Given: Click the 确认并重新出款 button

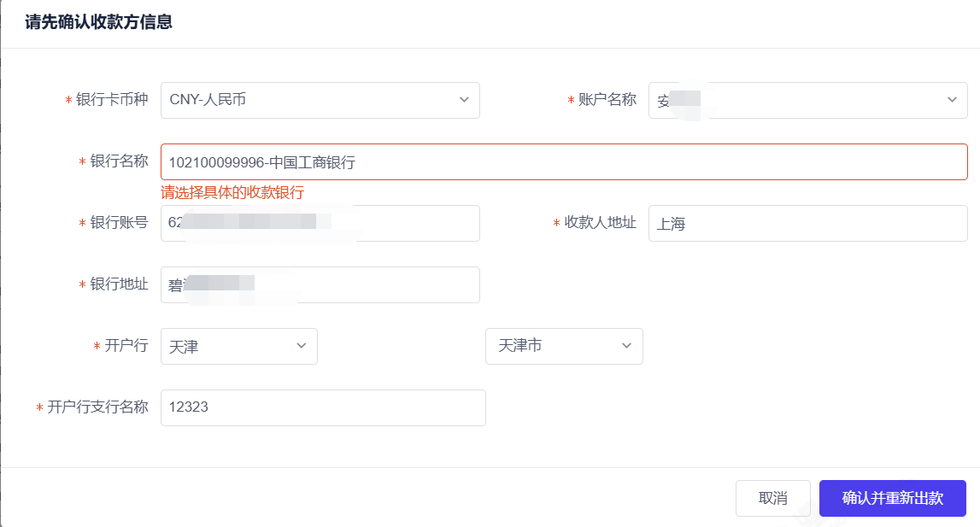Looking at the screenshot, I should pyautogui.click(x=892, y=498).
